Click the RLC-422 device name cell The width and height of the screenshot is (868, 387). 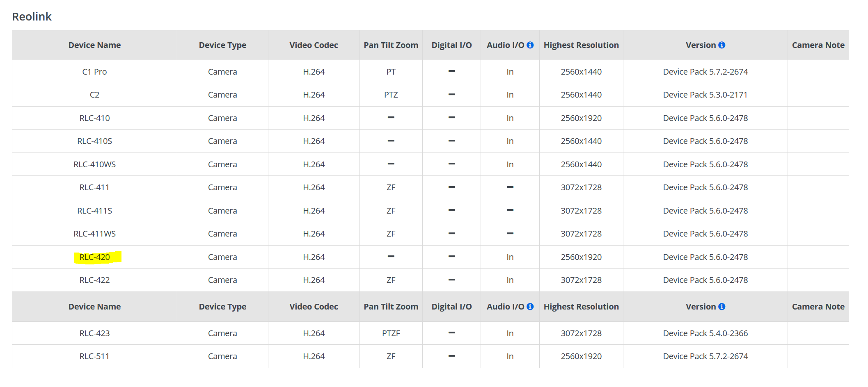tap(94, 280)
